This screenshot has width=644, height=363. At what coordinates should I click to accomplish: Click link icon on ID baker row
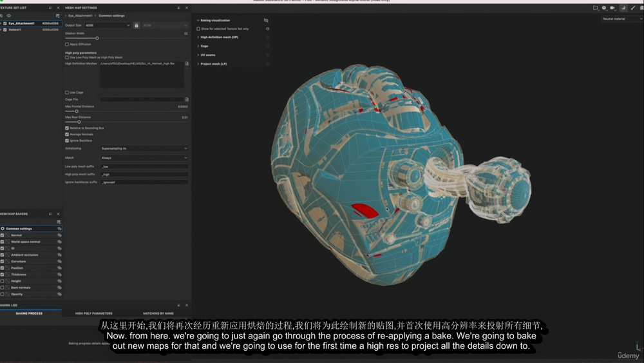click(x=59, y=248)
